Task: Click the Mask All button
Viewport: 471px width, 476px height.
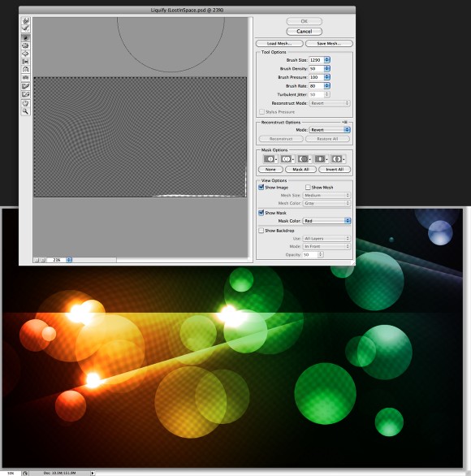Action: click(300, 170)
